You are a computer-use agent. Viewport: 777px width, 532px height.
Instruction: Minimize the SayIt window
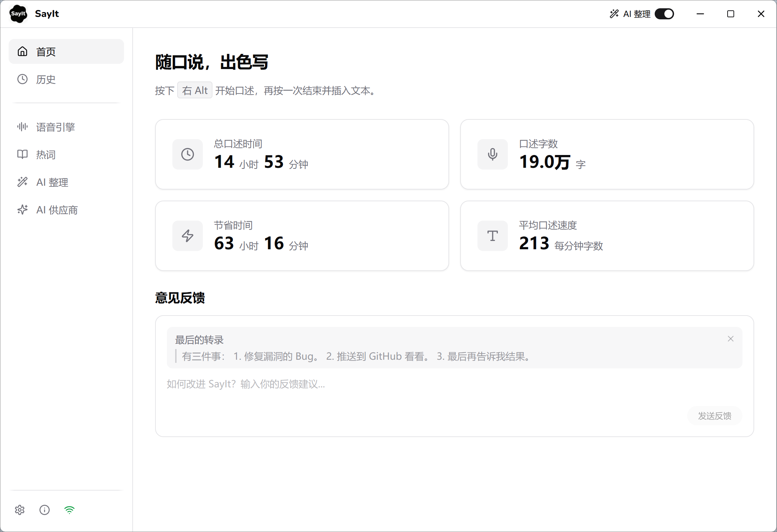[x=700, y=14]
